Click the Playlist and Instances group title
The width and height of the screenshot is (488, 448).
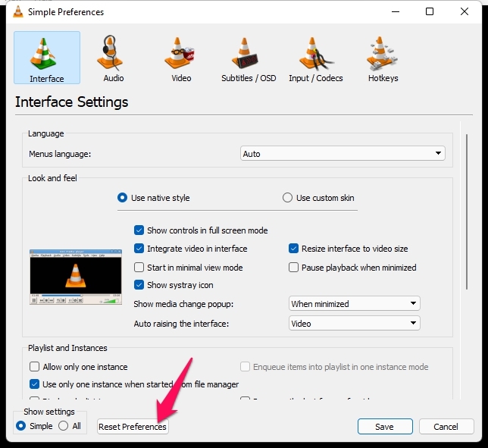(67, 348)
